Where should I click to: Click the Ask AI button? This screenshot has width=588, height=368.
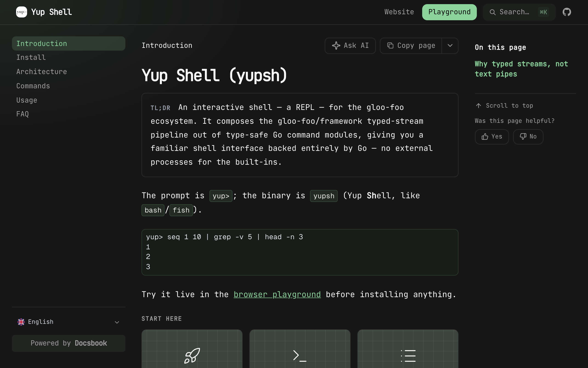coord(350,46)
